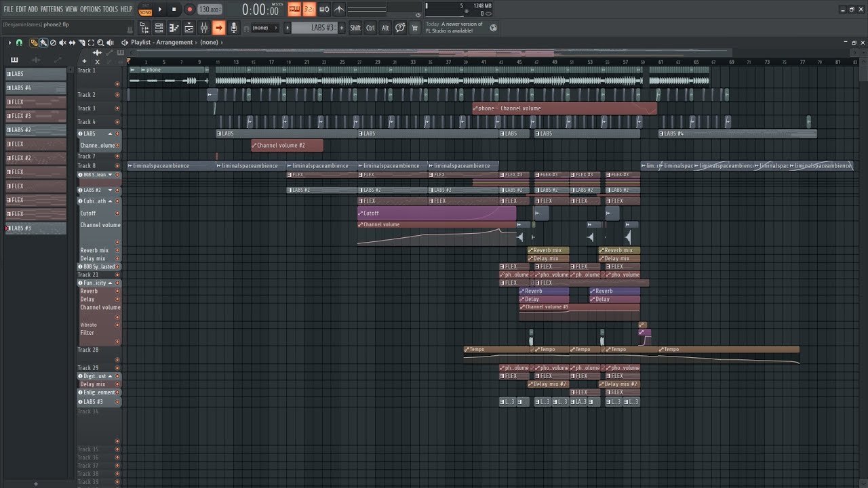Select the Paint brush tool
This screenshot has height=488, width=868.
coord(43,43)
